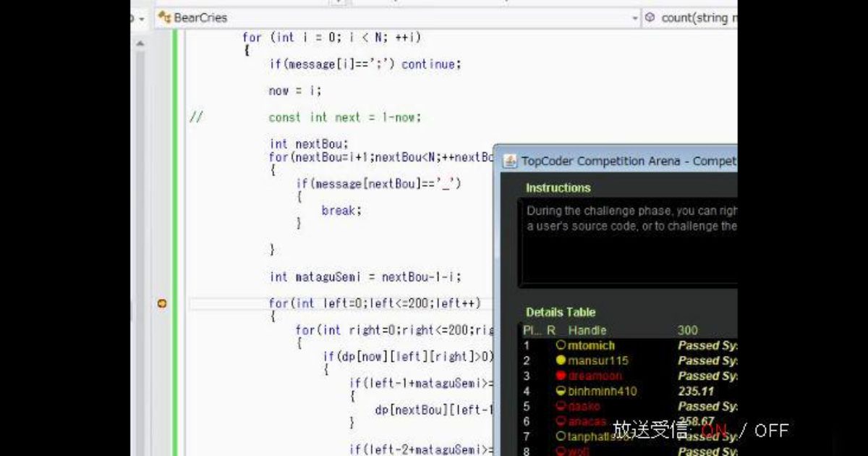Switch broadcast reception to OFF

tap(771, 431)
